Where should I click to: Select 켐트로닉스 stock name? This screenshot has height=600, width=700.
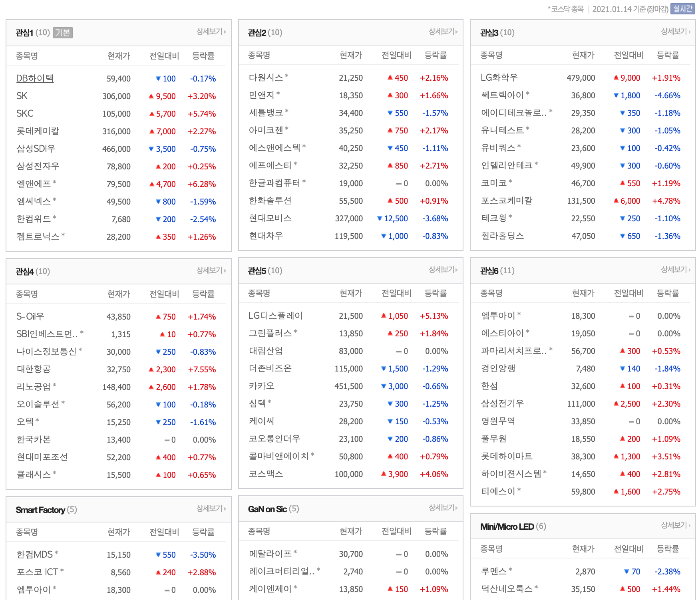click(38, 236)
